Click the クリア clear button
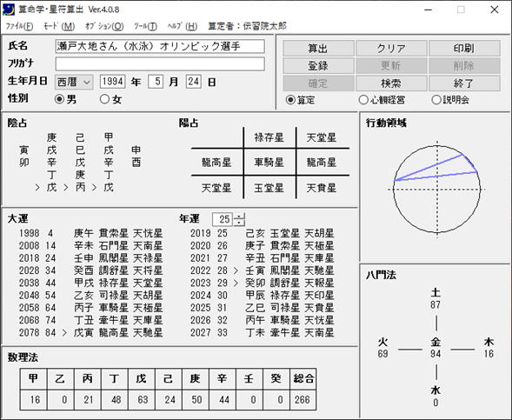Screen dimensions: 512x420 coord(391,49)
